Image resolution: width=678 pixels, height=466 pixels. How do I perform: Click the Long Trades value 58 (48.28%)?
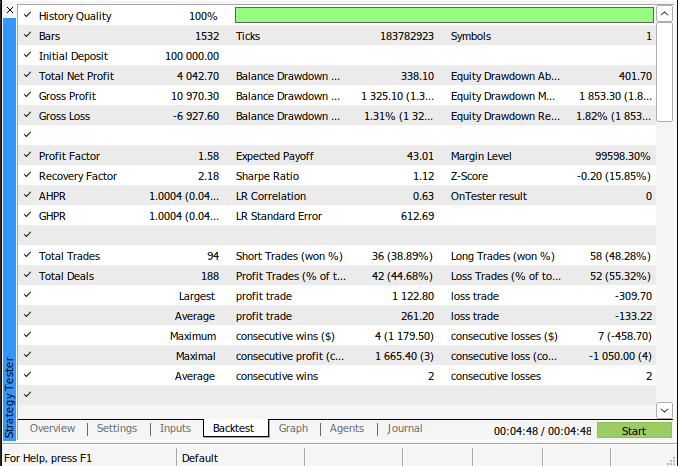tap(620, 256)
